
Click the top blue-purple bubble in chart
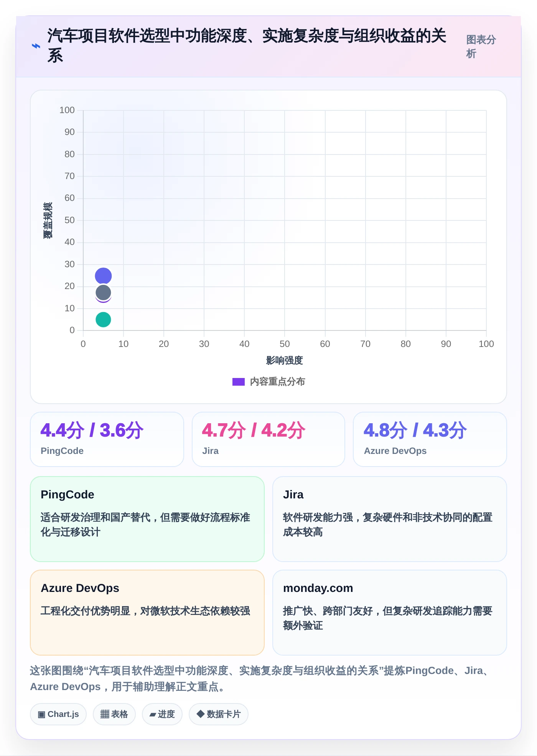click(x=103, y=276)
